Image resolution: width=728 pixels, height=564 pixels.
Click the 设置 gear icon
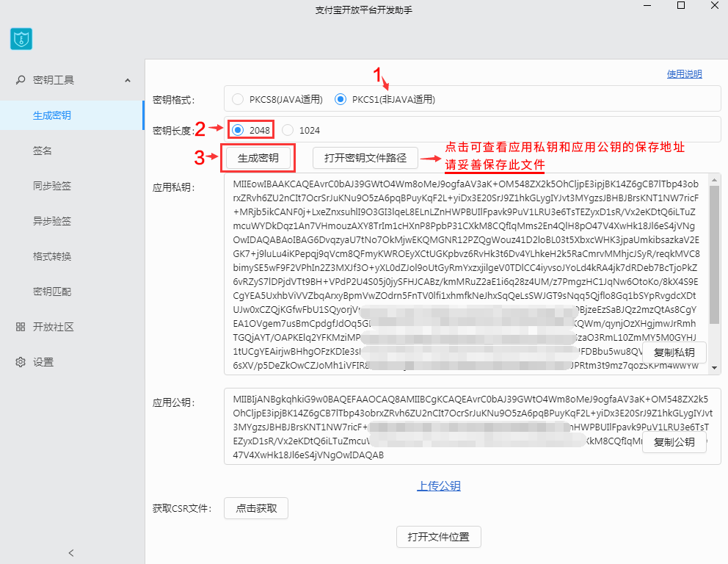(21, 362)
